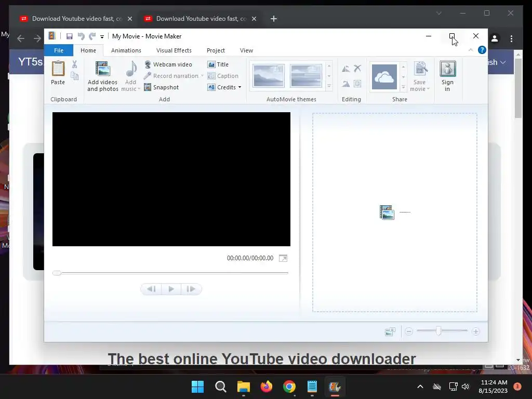The image size is (532, 399).
Task: Open Add music dropdown arrow
Action: coord(139,89)
